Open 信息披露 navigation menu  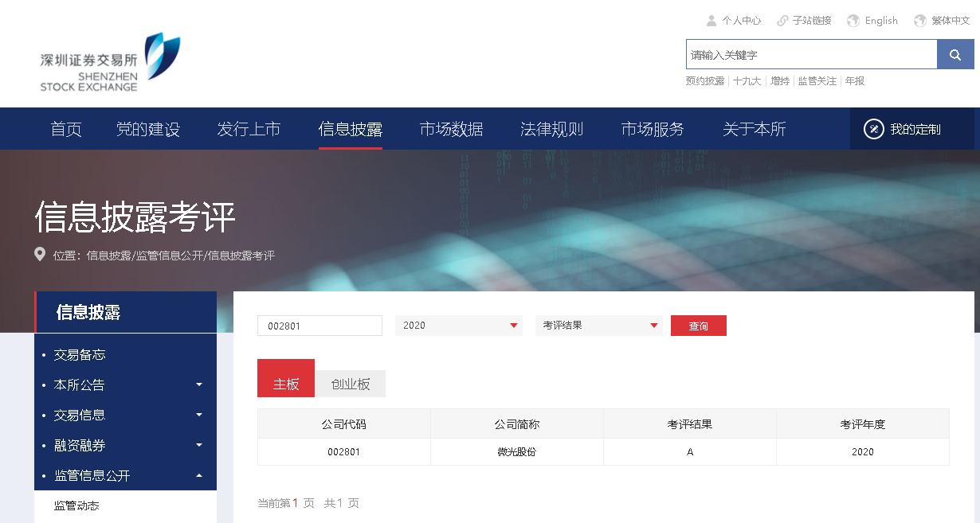coord(351,129)
